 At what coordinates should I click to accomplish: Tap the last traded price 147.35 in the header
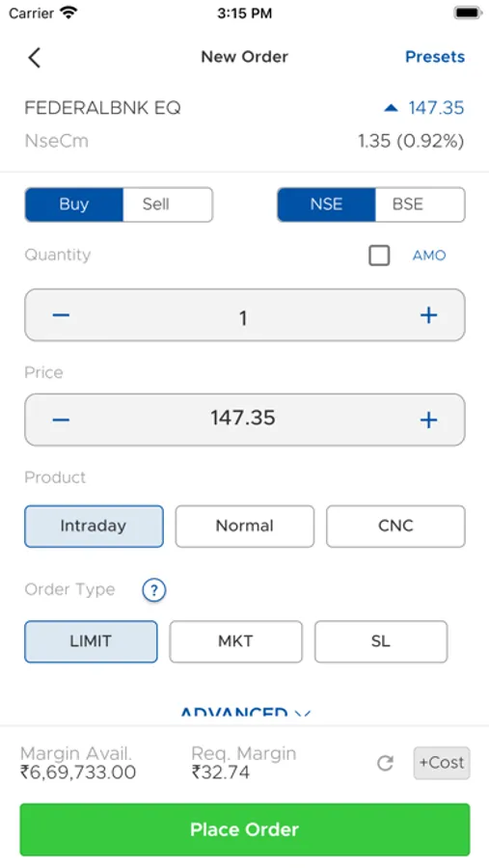[436, 108]
